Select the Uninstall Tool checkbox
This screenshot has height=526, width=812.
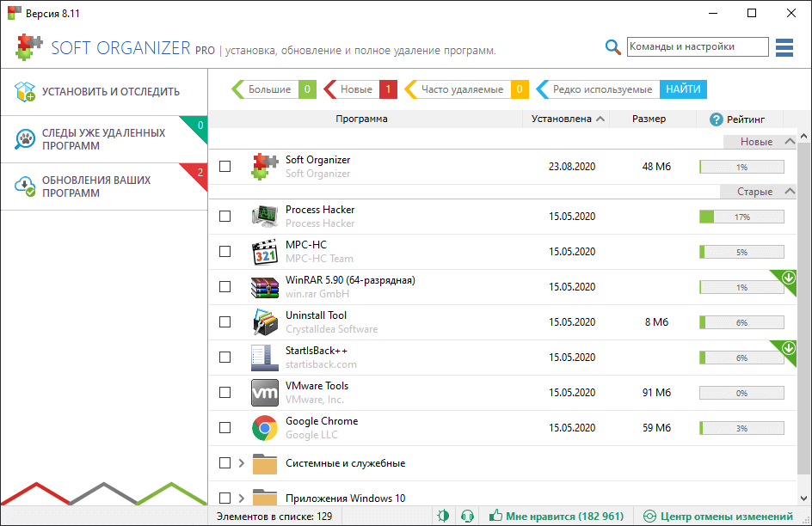click(x=225, y=322)
